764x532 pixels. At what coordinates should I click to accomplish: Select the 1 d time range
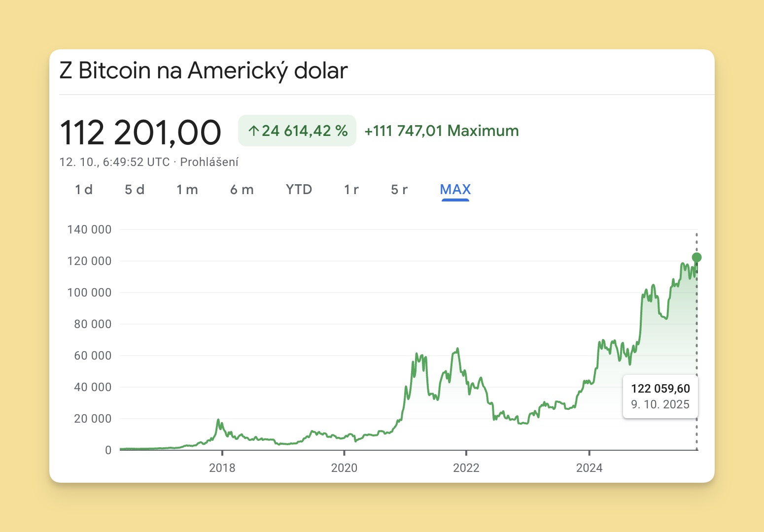pyautogui.click(x=84, y=190)
